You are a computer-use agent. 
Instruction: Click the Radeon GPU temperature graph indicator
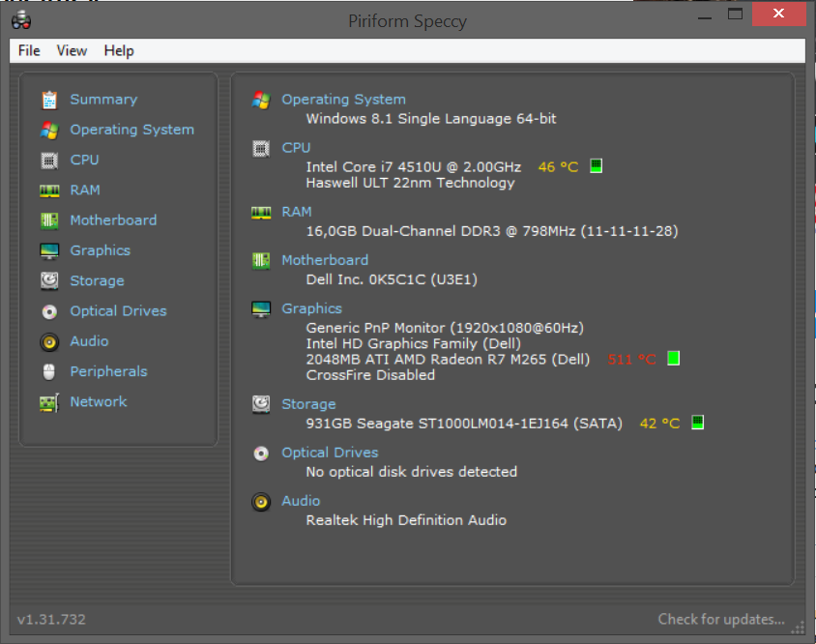674,359
